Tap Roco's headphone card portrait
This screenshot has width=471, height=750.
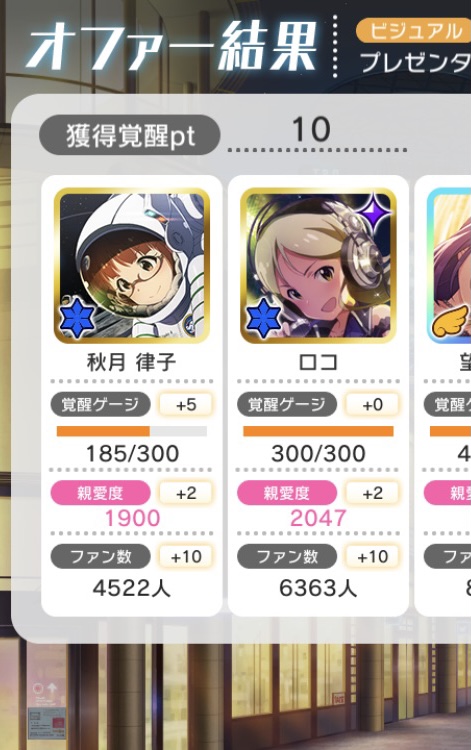click(x=318, y=265)
